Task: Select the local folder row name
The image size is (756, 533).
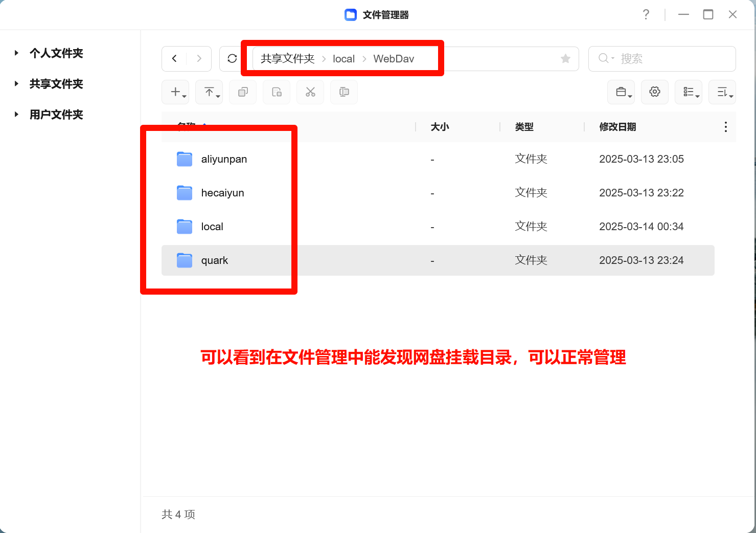Action: [x=212, y=227]
